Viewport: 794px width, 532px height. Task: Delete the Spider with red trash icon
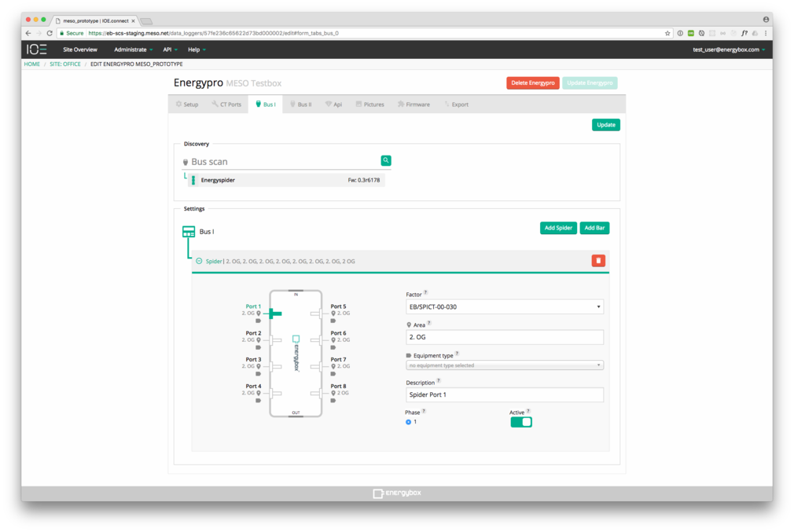click(x=598, y=261)
